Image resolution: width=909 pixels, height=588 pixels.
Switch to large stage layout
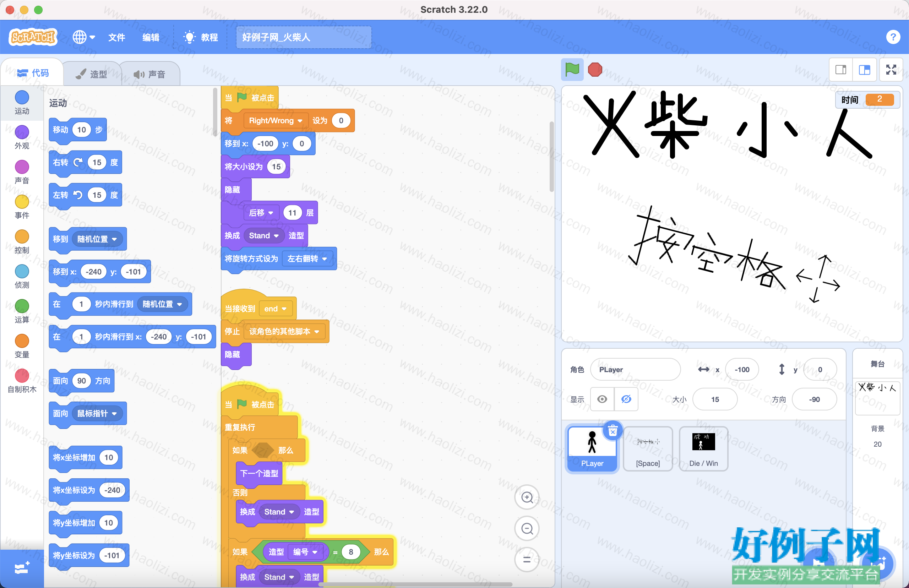click(x=864, y=70)
